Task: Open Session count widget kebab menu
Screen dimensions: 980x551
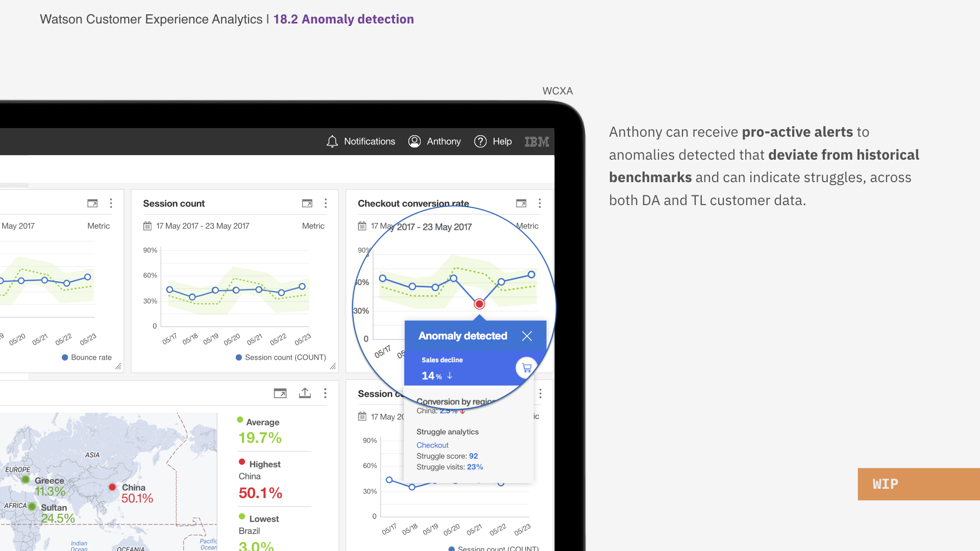Action: tap(326, 204)
